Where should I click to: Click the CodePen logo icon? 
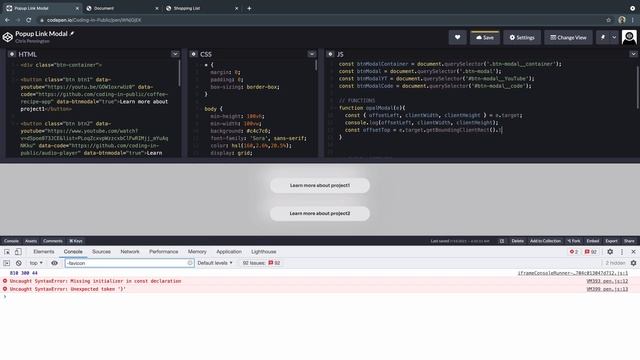coord(7,37)
